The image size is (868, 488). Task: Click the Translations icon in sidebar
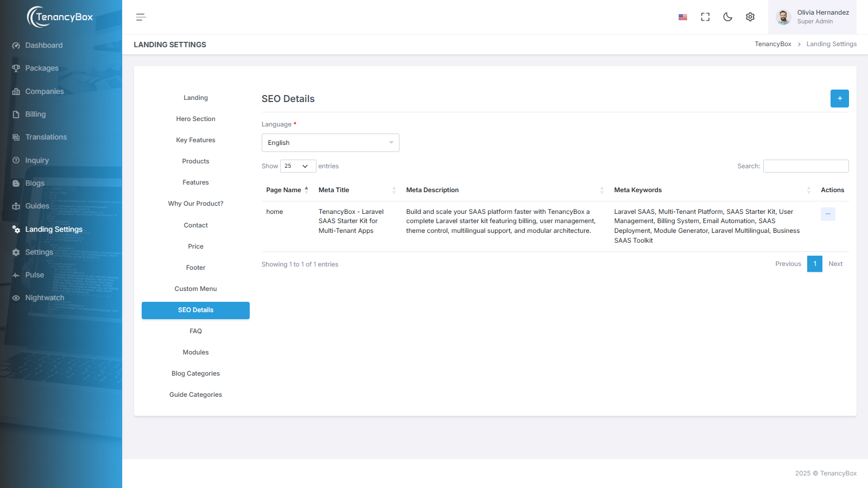click(16, 137)
